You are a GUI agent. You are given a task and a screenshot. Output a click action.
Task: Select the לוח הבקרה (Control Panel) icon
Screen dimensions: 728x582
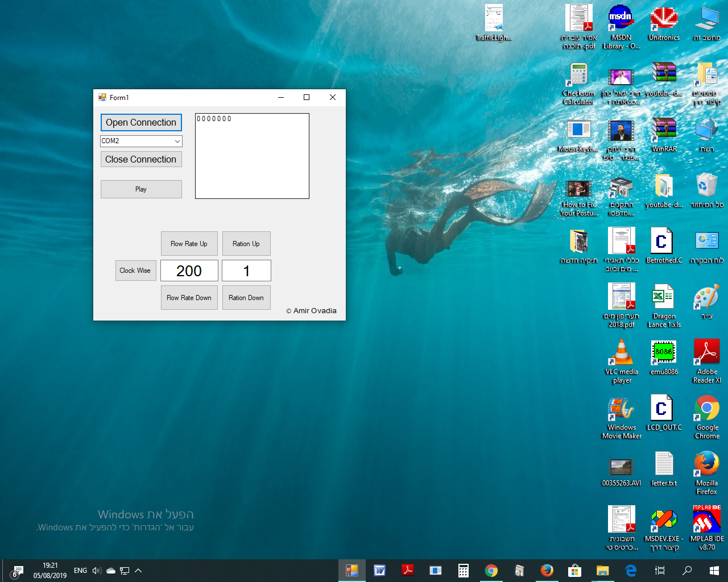tap(707, 246)
